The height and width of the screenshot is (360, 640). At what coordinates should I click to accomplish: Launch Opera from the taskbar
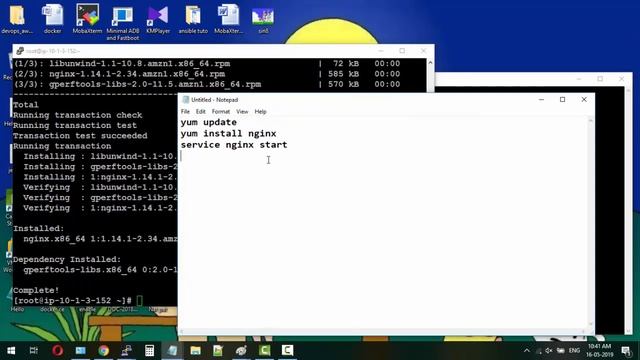click(x=58, y=351)
